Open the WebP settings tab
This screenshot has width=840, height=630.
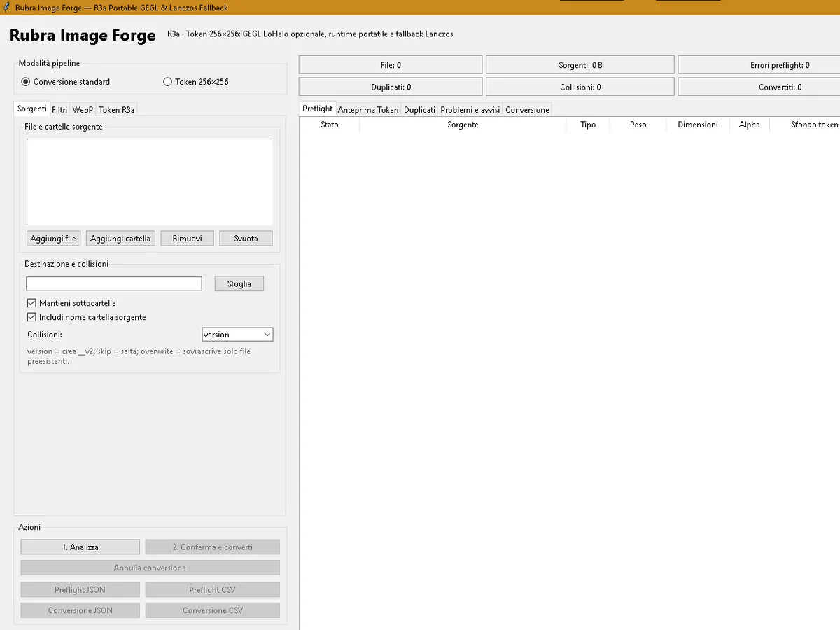tap(83, 110)
